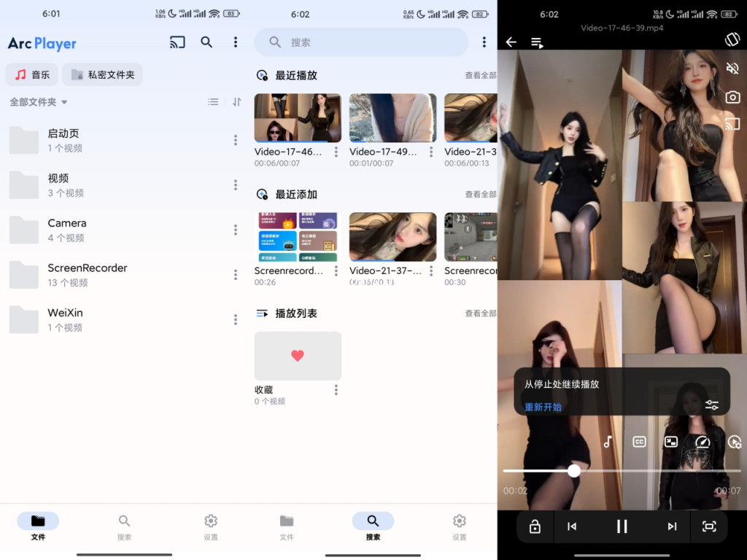Image resolution: width=747 pixels, height=560 pixels.
Task: Change sort order with the sort icon
Action: [x=237, y=102]
